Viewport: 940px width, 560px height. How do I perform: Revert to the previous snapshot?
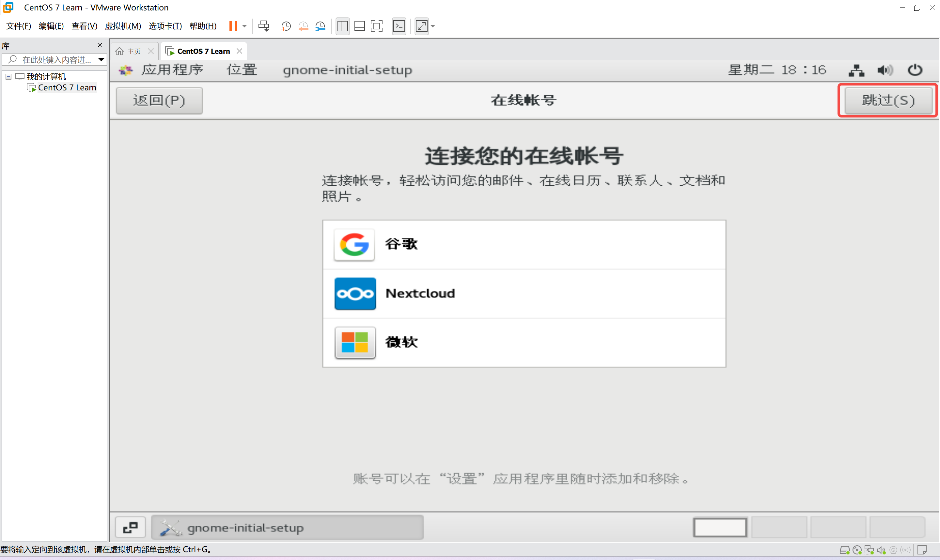[x=304, y=26]
